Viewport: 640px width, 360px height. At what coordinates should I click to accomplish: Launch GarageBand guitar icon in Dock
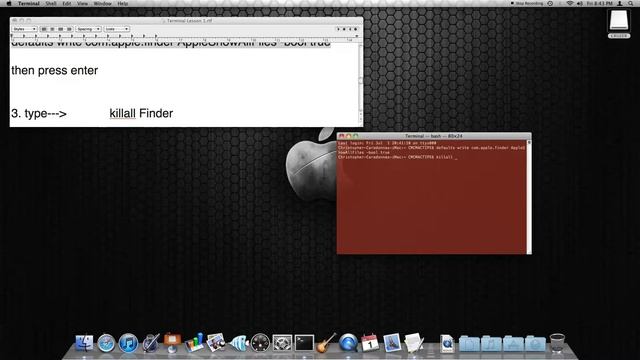point(326,342)
